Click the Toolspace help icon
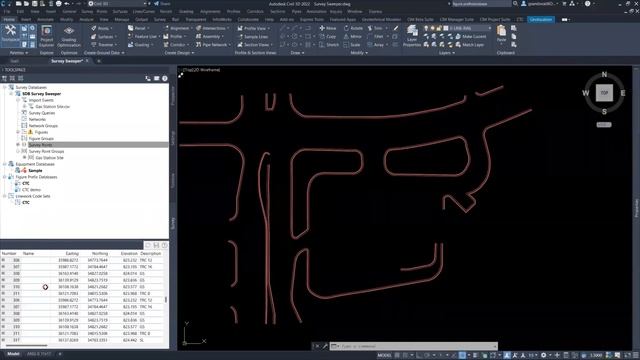 tap(165, 78)
